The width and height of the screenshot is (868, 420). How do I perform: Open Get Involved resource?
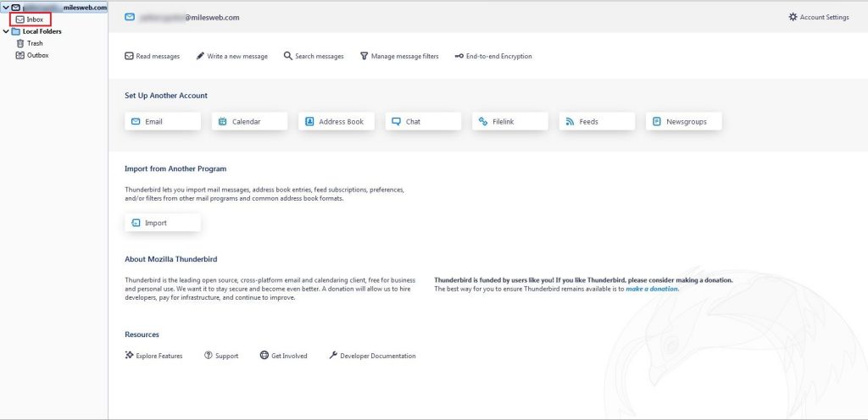coord(283,356)
